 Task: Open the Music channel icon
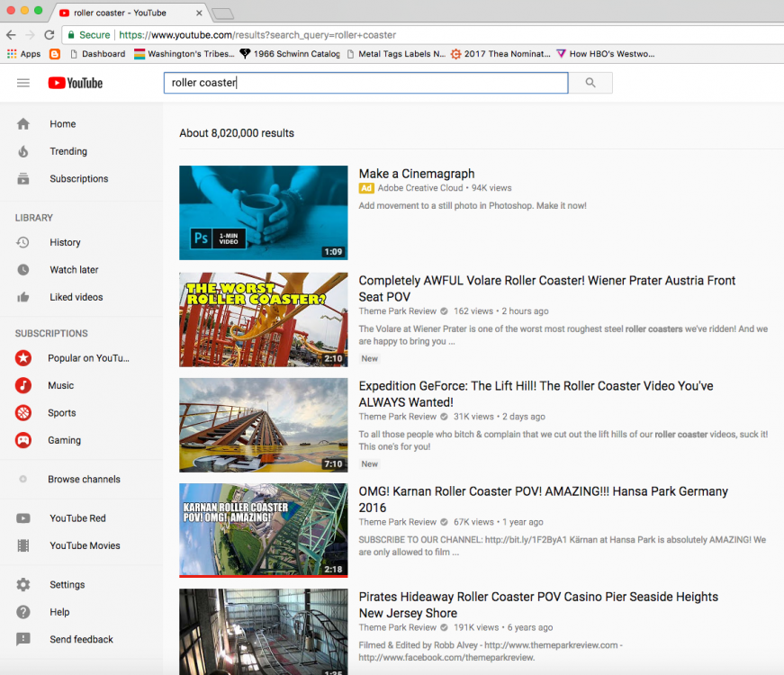pos(23,385)
